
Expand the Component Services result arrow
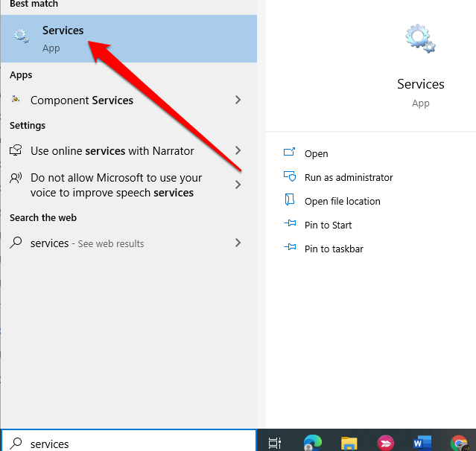click(238, 100)
